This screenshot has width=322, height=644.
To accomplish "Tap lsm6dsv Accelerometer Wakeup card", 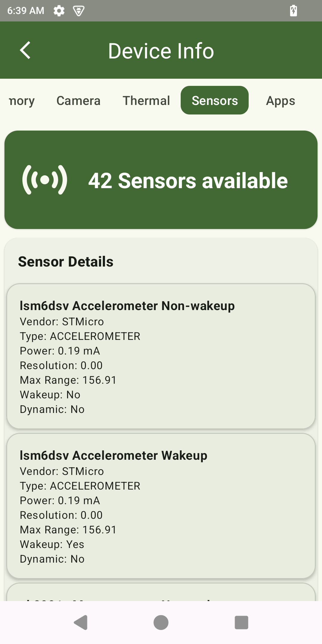I will (x=161, y=506).
